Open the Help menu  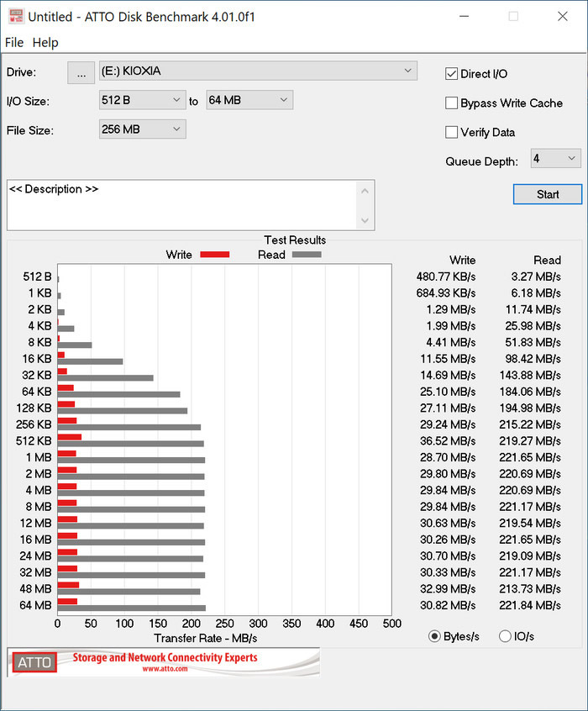(x=45, y=42)
